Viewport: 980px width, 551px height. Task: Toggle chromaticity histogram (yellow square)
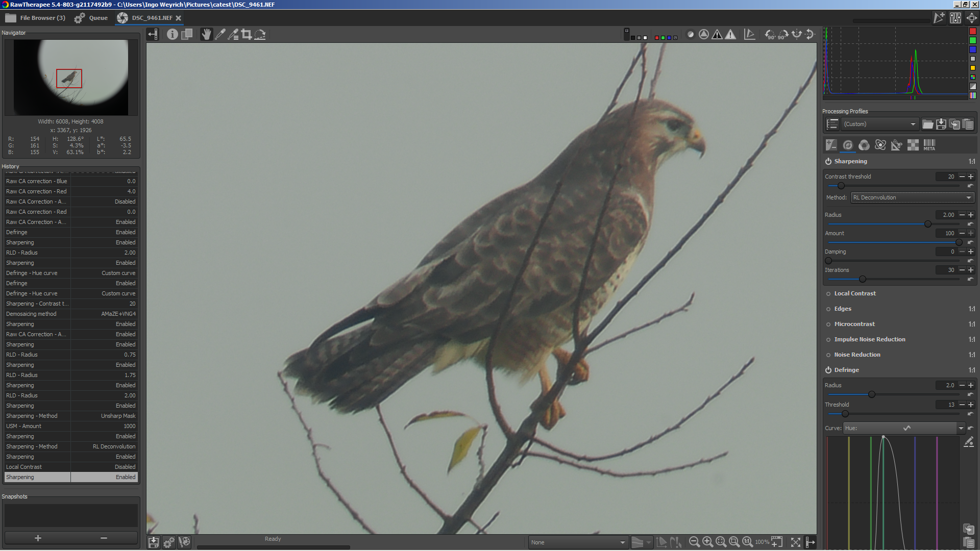[x=973, y=68]
